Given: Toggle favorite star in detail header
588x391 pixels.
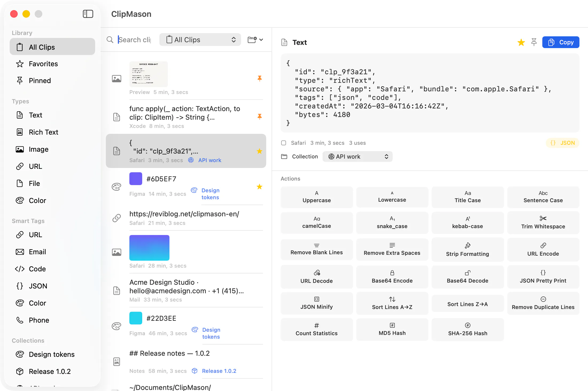Looking at the screenshot, I should pos(521,42).
